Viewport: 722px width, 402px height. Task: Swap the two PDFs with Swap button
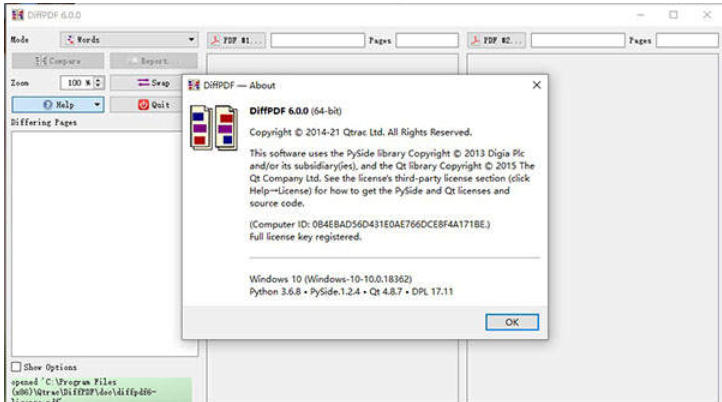(153, 82)
